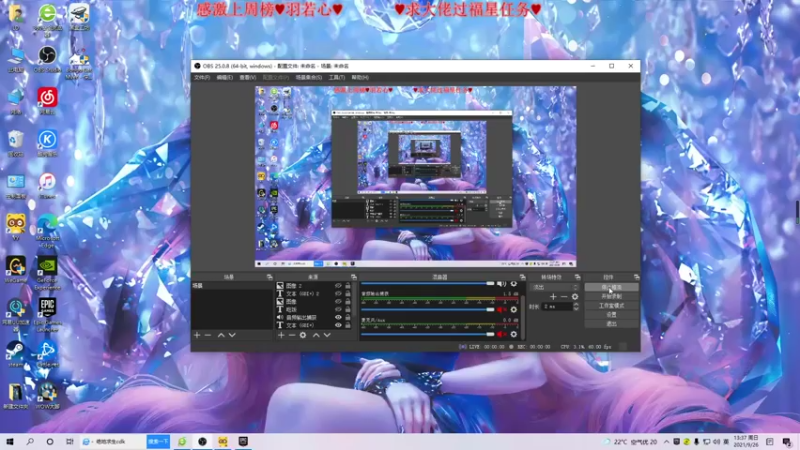Add a transition with the plus icon
This screenshot has width=800, height=450.
pos(553,297)
